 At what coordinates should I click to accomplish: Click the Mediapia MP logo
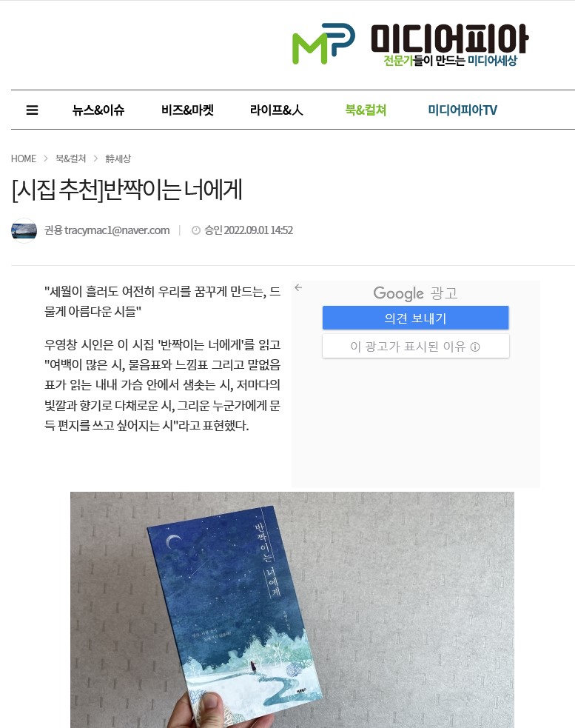click(x=410, y=44)
